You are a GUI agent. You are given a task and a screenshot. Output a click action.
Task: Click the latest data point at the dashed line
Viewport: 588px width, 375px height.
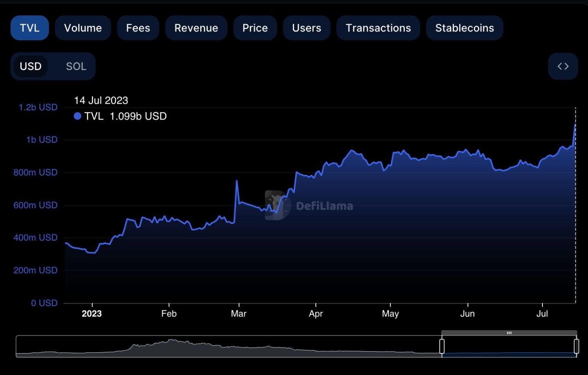click(575, 124)
